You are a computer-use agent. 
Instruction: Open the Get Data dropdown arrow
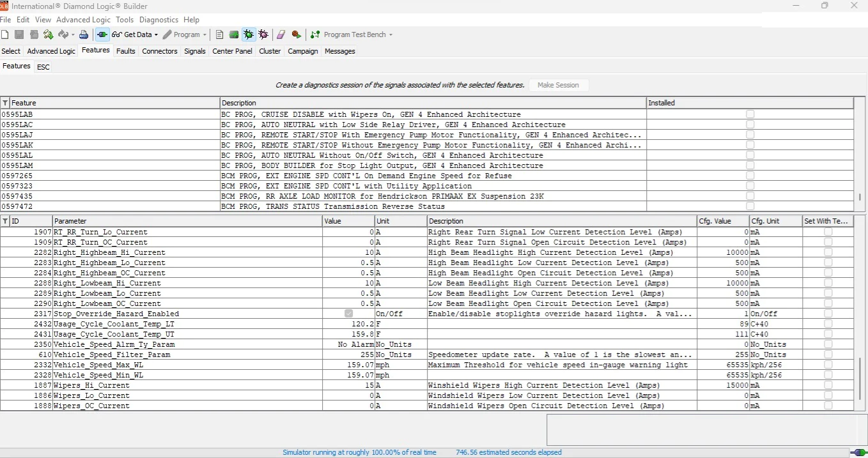[x=156, y=35]
